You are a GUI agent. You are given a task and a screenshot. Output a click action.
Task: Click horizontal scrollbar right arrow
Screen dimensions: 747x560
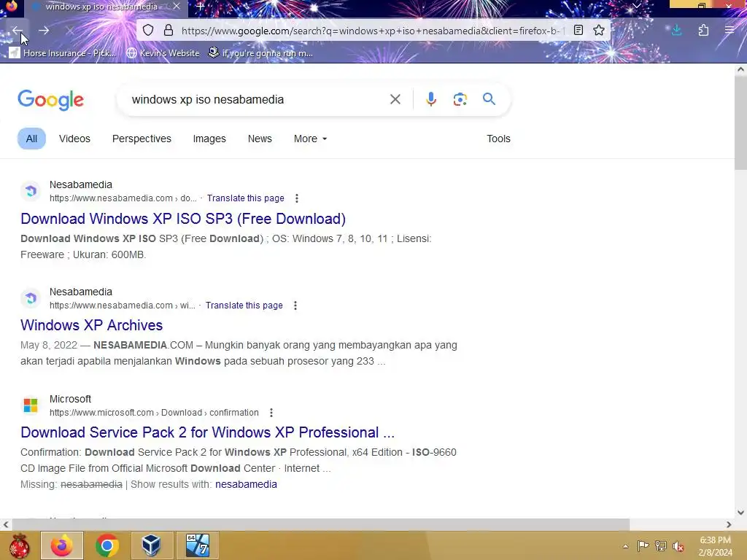click(729, 524)
